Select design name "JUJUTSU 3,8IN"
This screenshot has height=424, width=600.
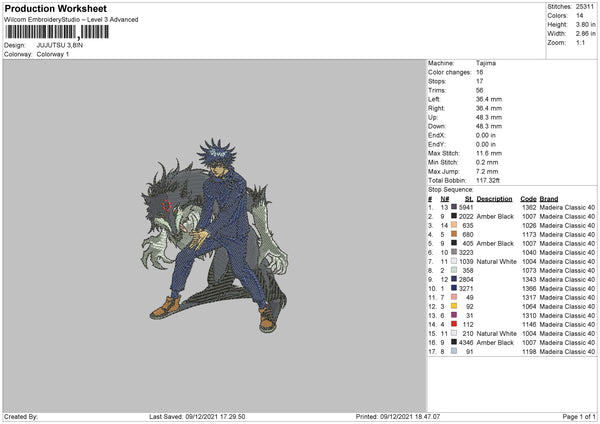[60, 45]
